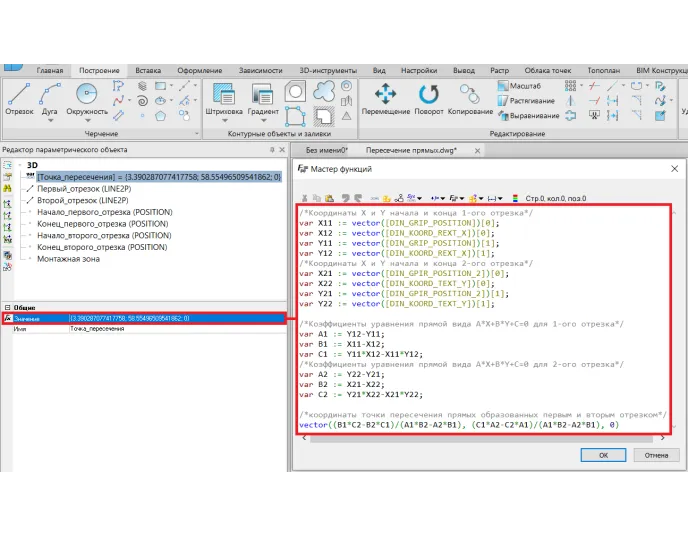Screen dimensions: 688x537
Task: Switch to the 3D-инструменты ribbon tab
Action: 328,70
